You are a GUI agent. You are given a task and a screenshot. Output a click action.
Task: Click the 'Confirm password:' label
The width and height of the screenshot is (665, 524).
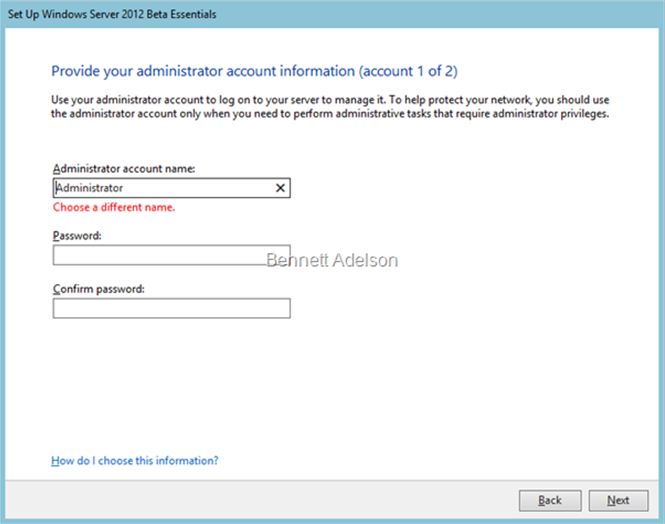click(99, 288)
